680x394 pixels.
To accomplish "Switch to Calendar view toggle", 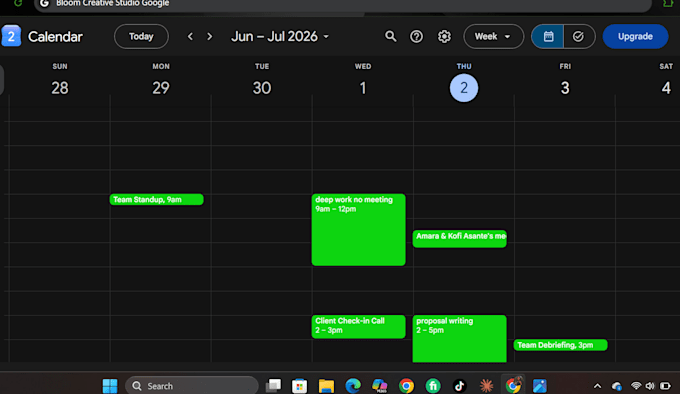I will click(x=548, y=36).
